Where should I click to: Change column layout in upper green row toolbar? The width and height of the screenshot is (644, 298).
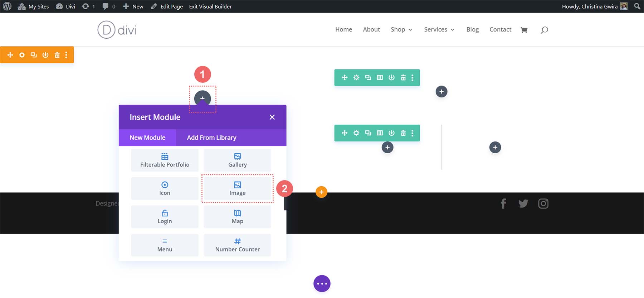coord(380,77)
